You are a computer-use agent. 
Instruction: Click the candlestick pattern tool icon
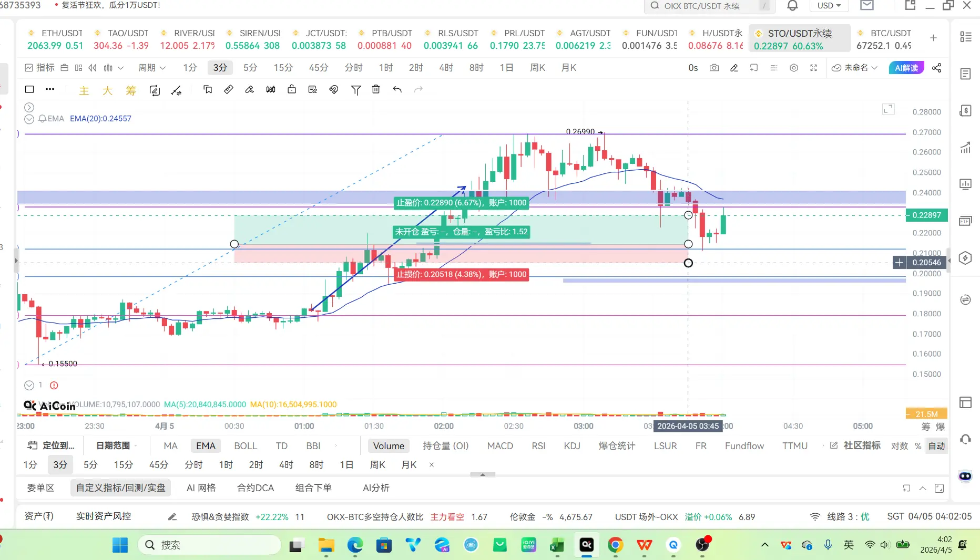click(271, 90)
